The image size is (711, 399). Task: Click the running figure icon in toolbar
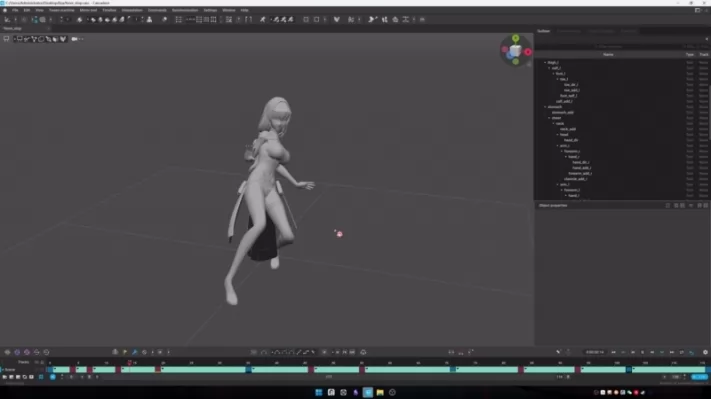(x=263, y=19)
